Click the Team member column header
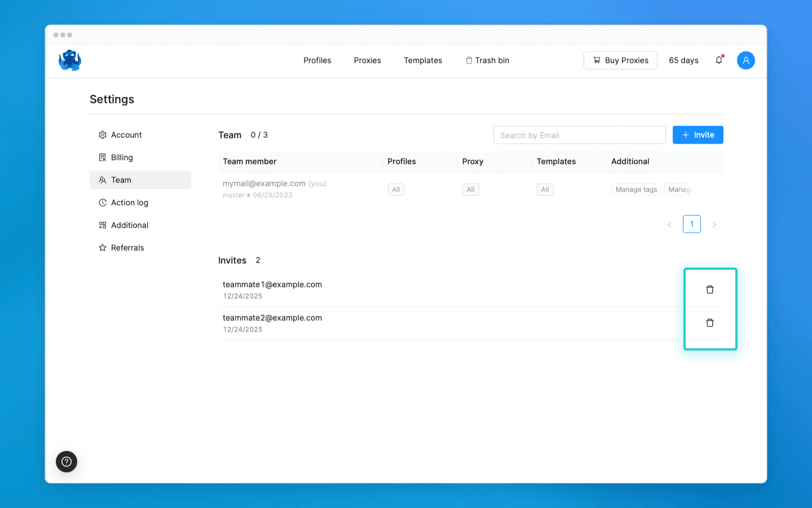 [x=249, y=161]
